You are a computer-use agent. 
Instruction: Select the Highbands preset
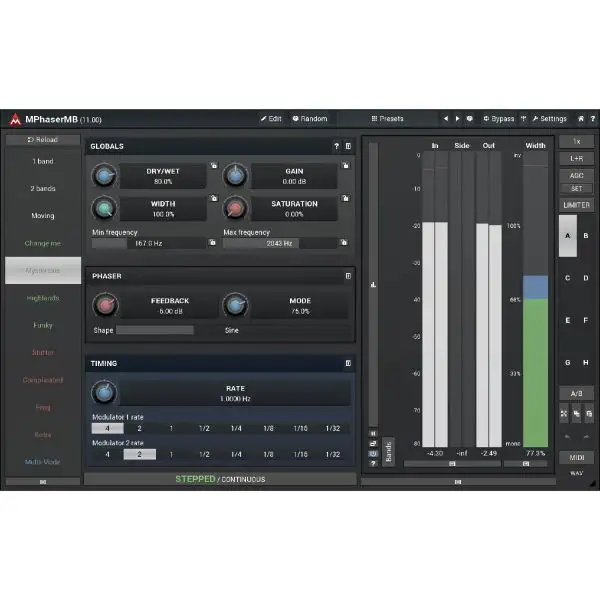43,298
